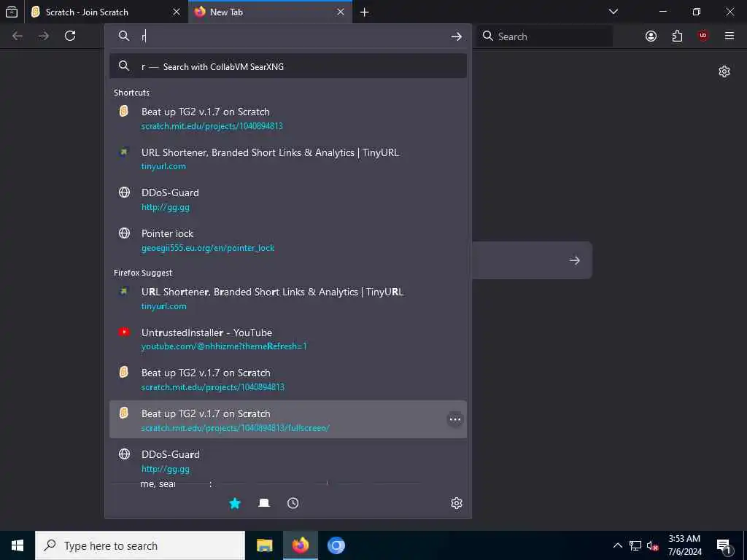The height and width of the screenshot is (560, 747).
Task: Focus the Search box in toolbar
Action: 544,36
